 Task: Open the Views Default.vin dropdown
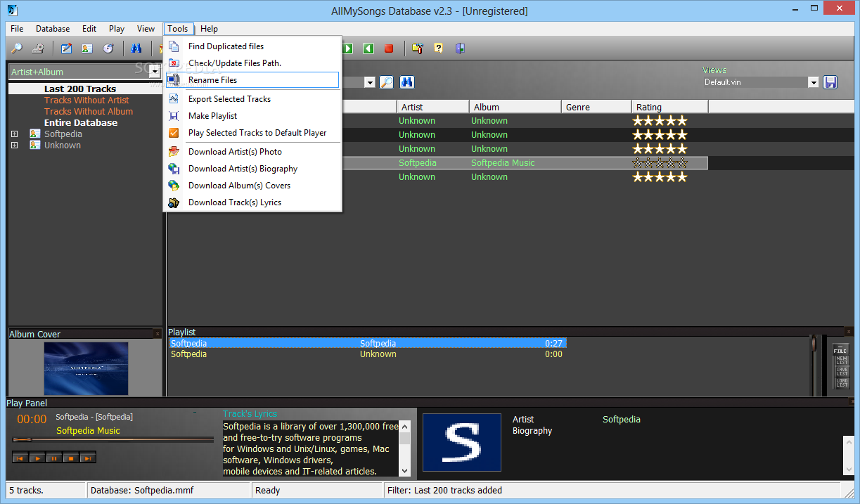click(x=814, y=82)
